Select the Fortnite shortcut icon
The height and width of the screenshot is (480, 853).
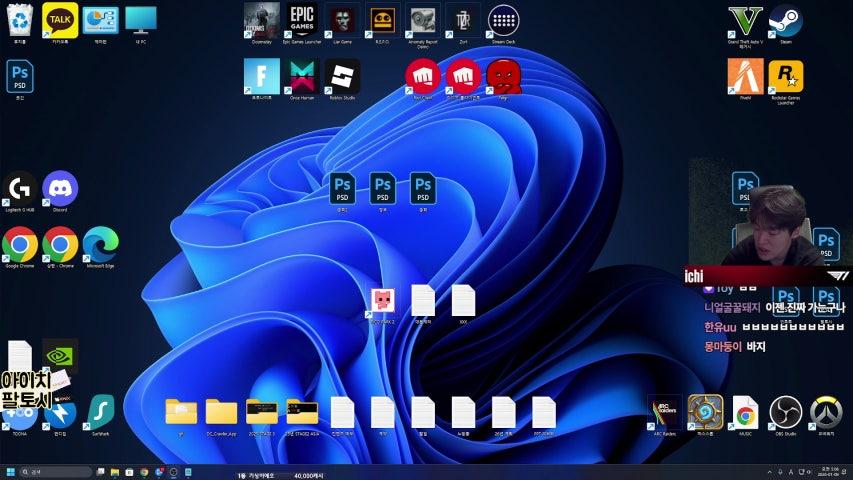click(x=262, y=79)
